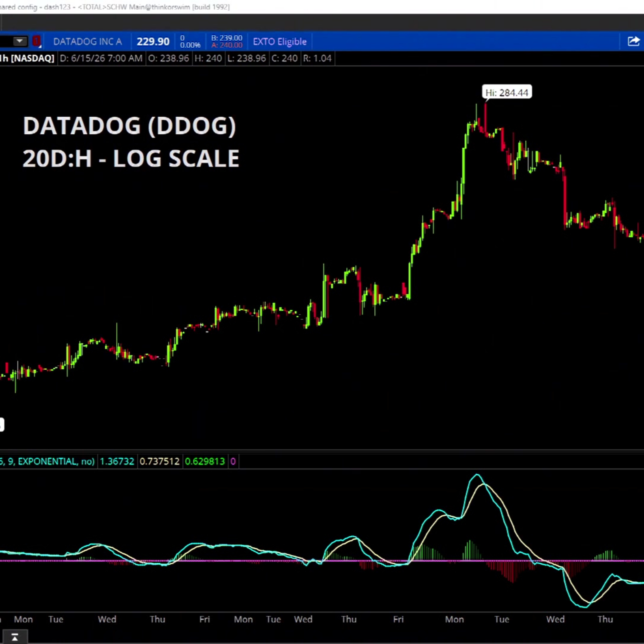
Task: Click the EXTO Eligible label
Action: click(x=280, y=42)
